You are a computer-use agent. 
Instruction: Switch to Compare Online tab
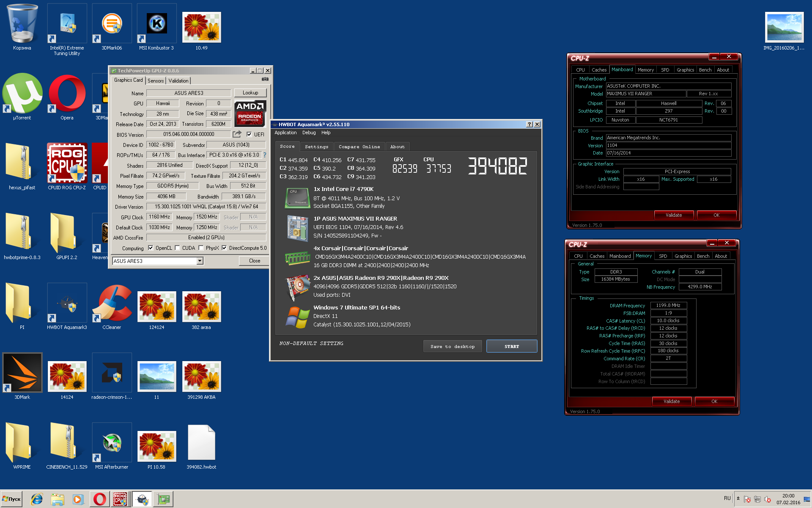click(x=359, y=146)
